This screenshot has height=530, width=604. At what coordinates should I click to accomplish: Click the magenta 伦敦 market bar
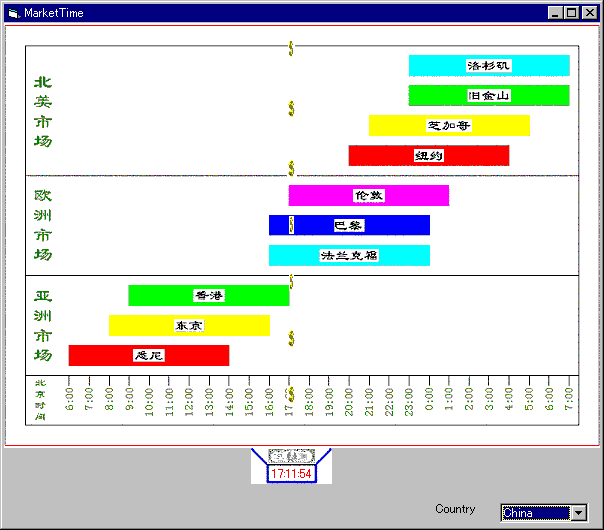(369, 195)
